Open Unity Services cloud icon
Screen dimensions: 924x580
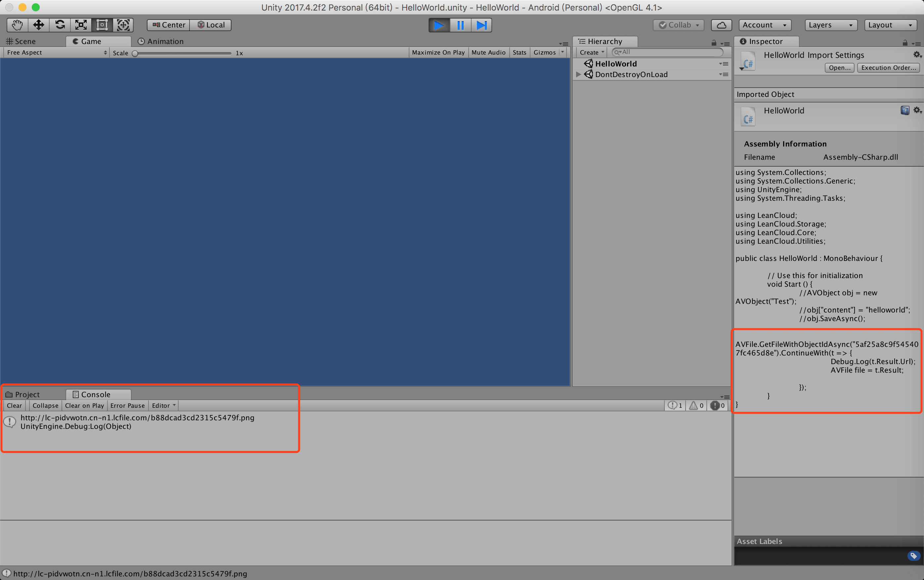point(721,25)
